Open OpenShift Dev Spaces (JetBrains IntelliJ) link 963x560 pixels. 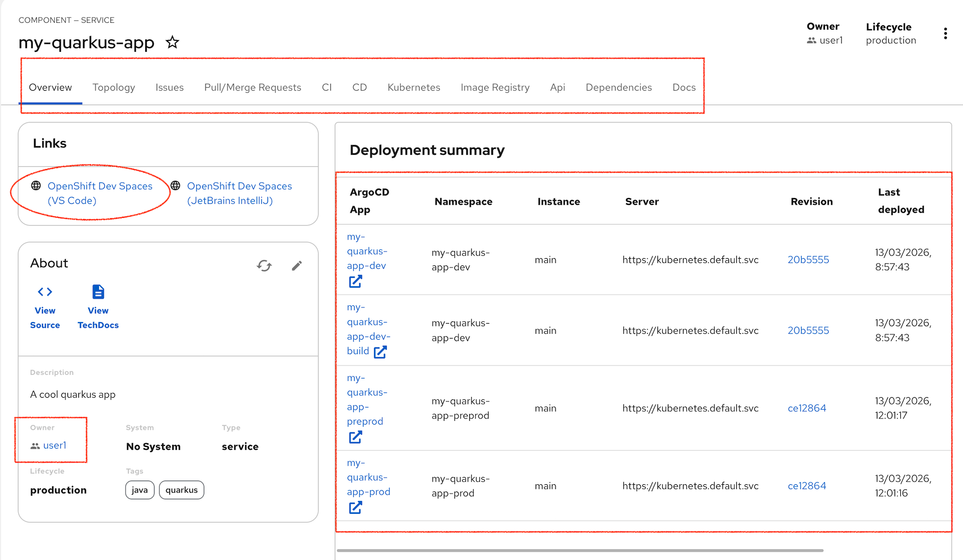tap(239, 193)
